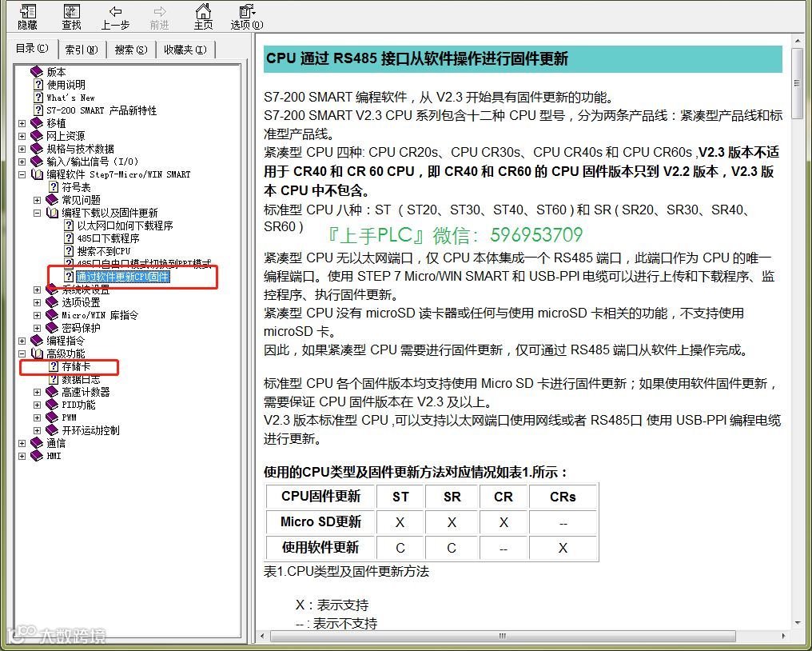Screen dimensions: 812x651
Task: Click the vertical scrollbar thumb
Action: [x=798, y=83]
